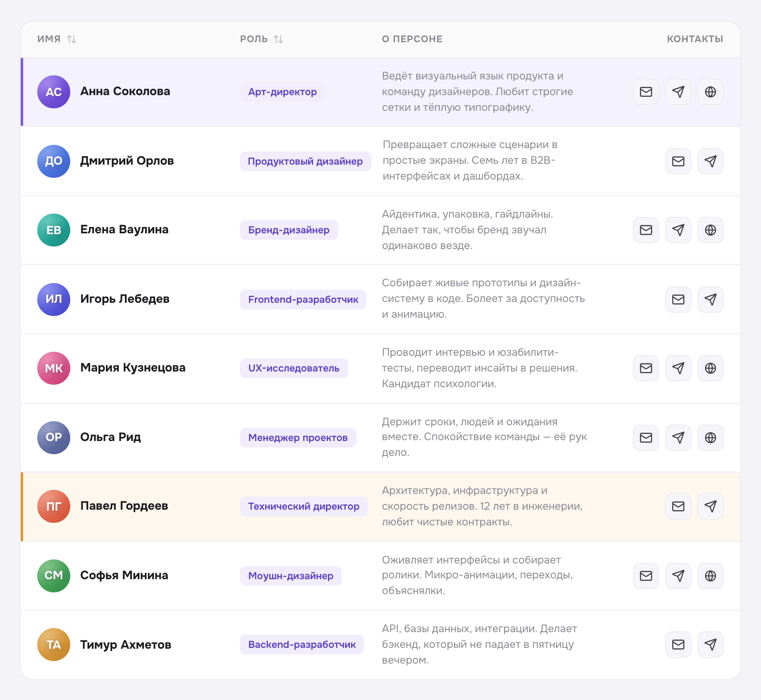The width and height of the screenshot is (761, 700).
Task: Select the Frontend-разработчик role tag
Action: pyautogui.click(x=303, y=300)
